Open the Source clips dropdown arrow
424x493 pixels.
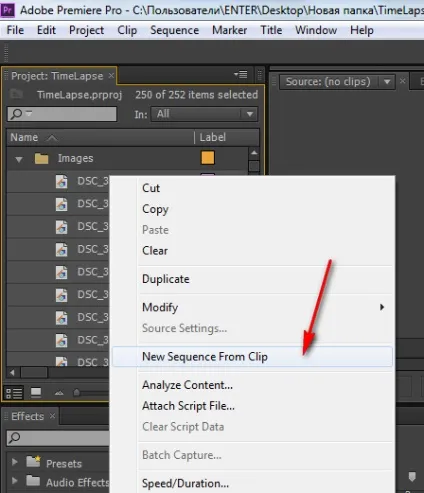[387, 82]
